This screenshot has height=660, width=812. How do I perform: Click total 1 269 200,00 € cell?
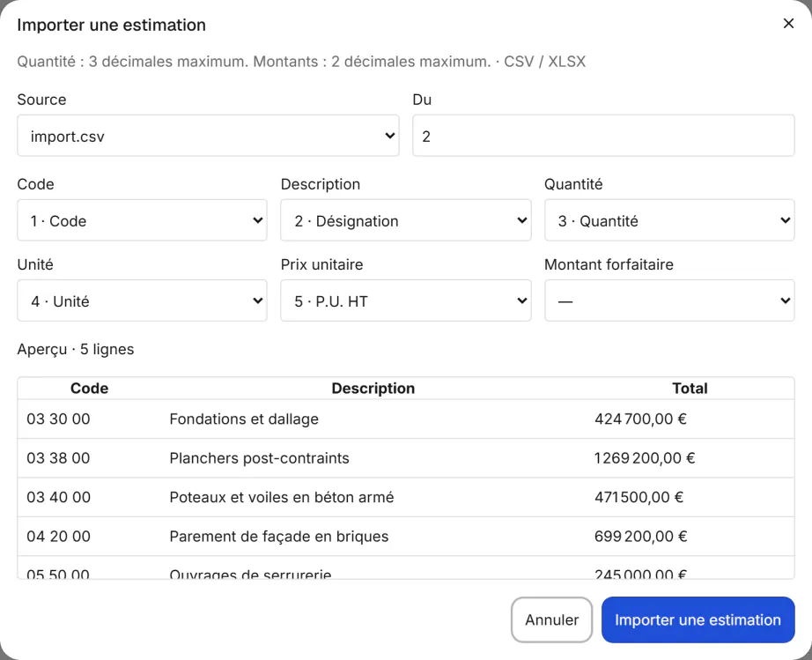click(644, 458)
